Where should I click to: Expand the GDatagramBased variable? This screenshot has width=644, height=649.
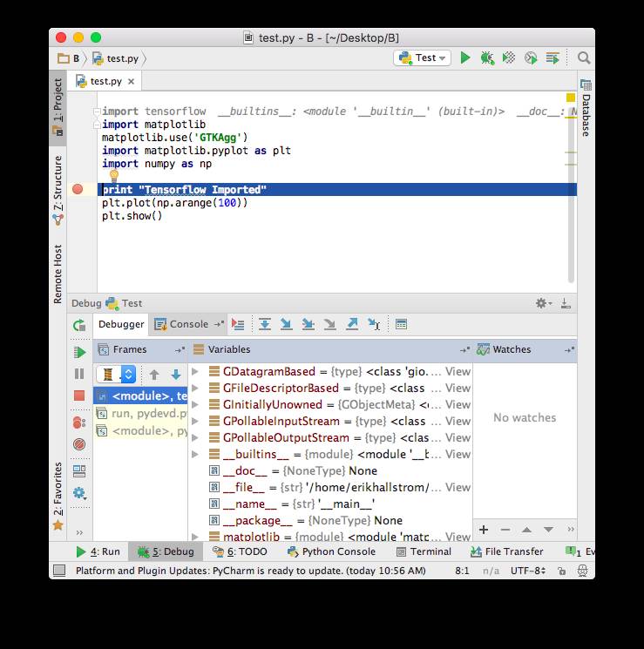point(195,372)
